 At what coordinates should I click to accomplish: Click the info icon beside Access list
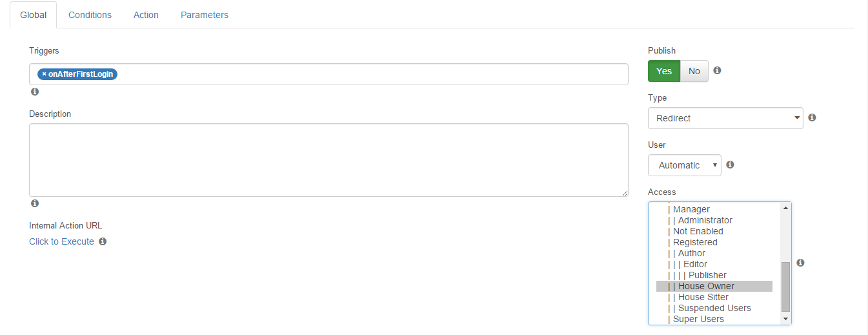pos(800,263)
